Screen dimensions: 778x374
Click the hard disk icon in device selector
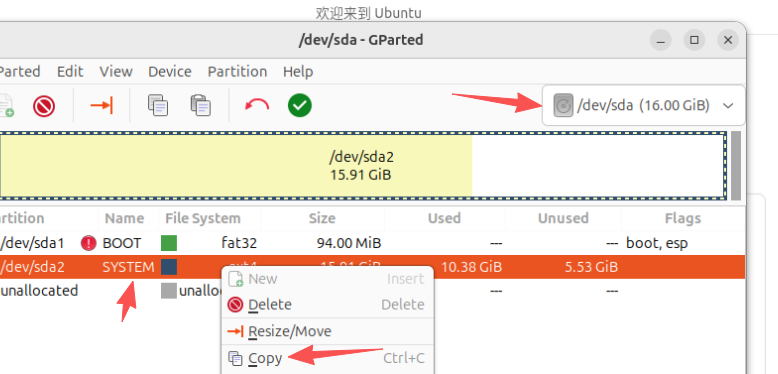pyautogui.click(x=563, y=106)
